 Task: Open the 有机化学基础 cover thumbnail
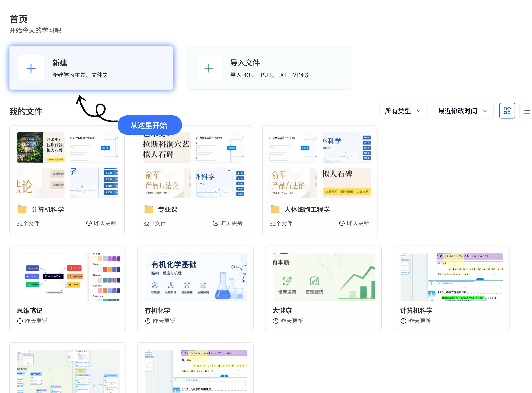(x=196, y=277)
